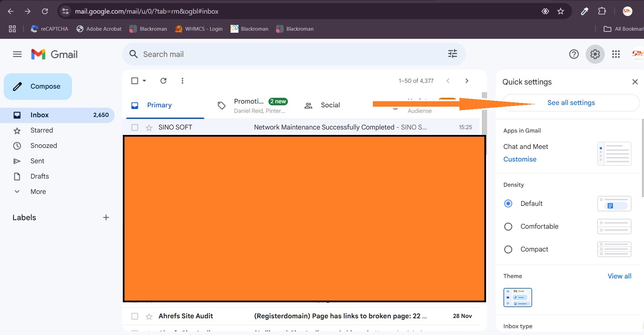Open the Google apps grid icon
This screenshot has height=335, width=644.
[616, 54]
